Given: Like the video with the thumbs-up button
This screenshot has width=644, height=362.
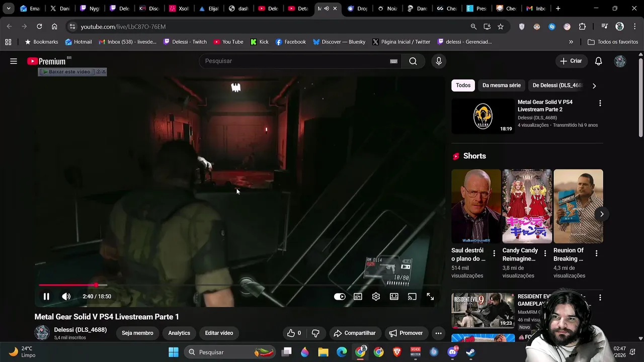Looking at the screenshot, I should (294, 333).
